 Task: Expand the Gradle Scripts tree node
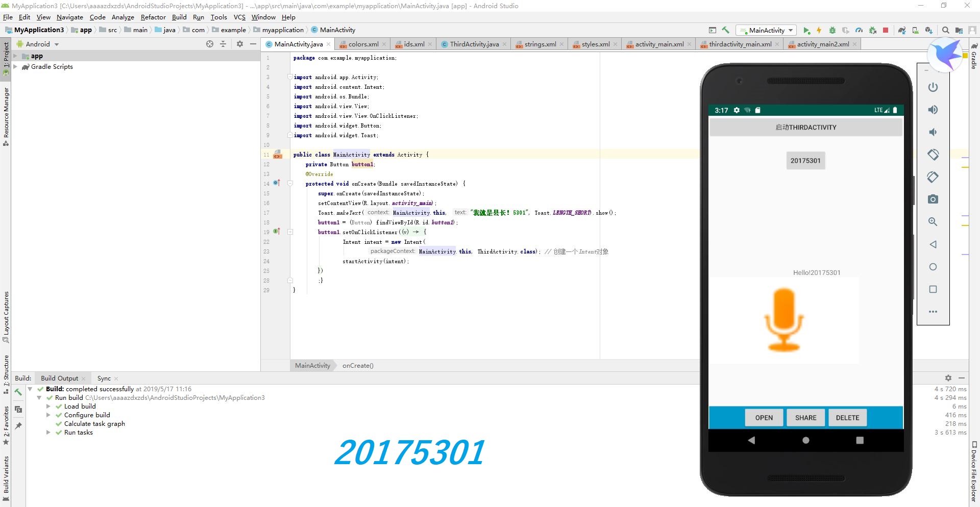[15, 67]
